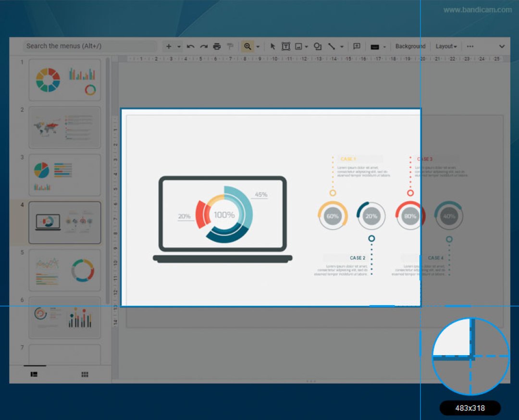Click the 100% label in laptop chart
519x420 pixels.
[x=224, y=215]
